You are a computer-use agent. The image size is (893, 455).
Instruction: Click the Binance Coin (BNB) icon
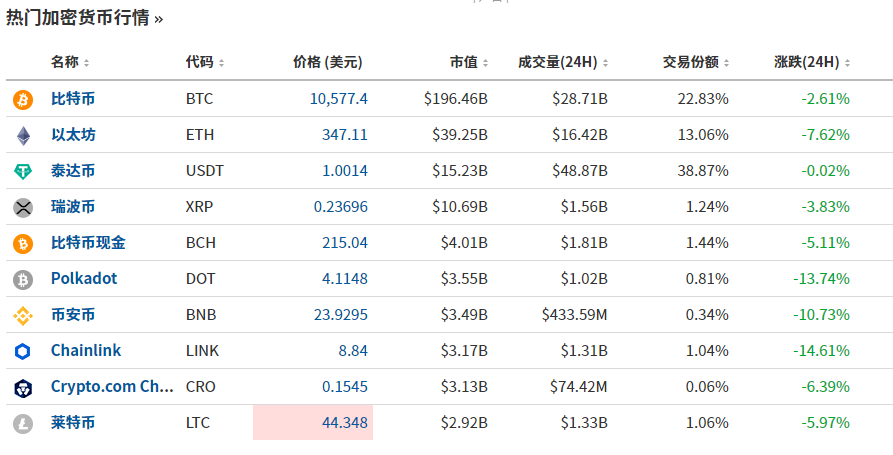point(23,315)
